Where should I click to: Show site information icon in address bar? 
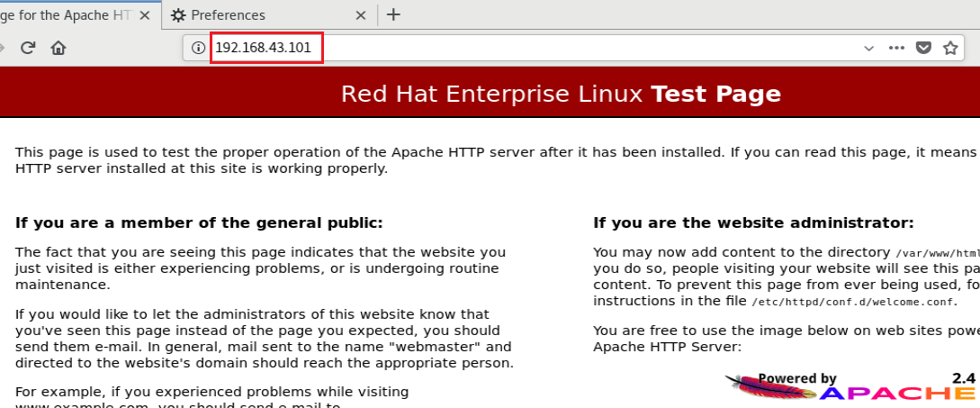(198, 48)
